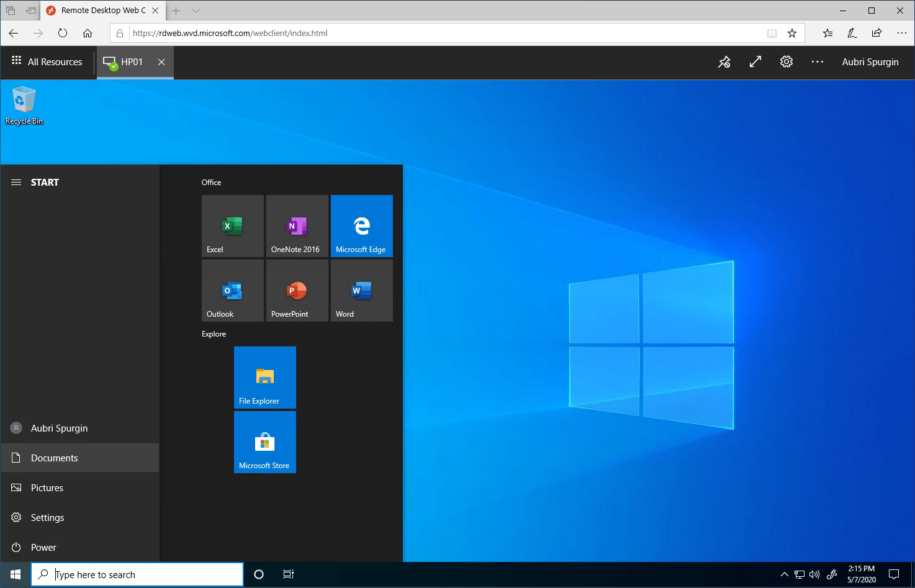Go to the browser home page
915x588 pixels.
pos(88,34)
